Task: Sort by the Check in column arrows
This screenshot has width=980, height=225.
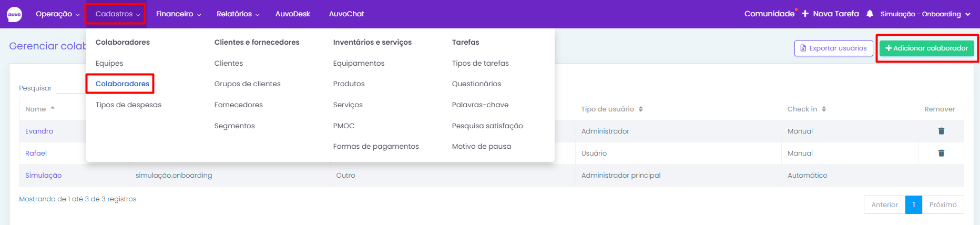Action: tap(824, 109)
